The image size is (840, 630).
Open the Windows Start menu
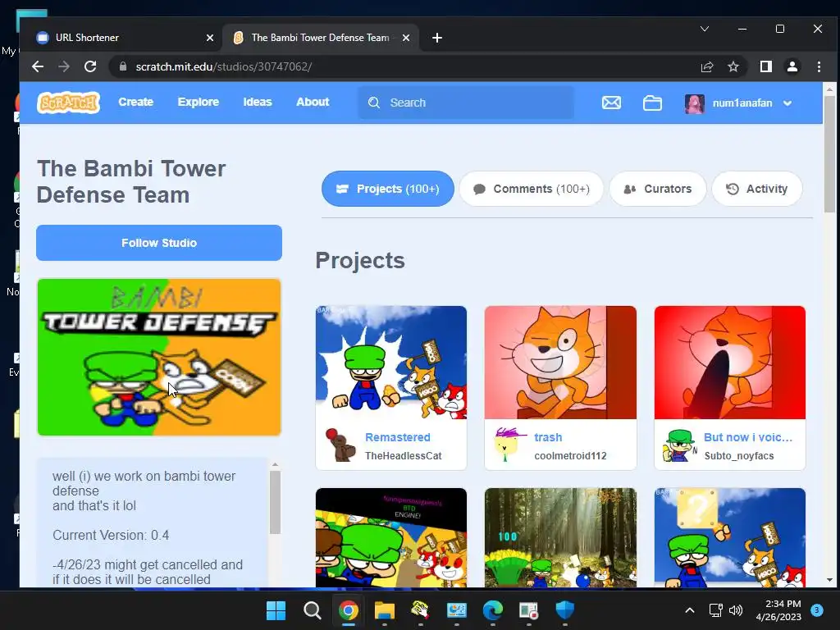click(x=276, y=610)
